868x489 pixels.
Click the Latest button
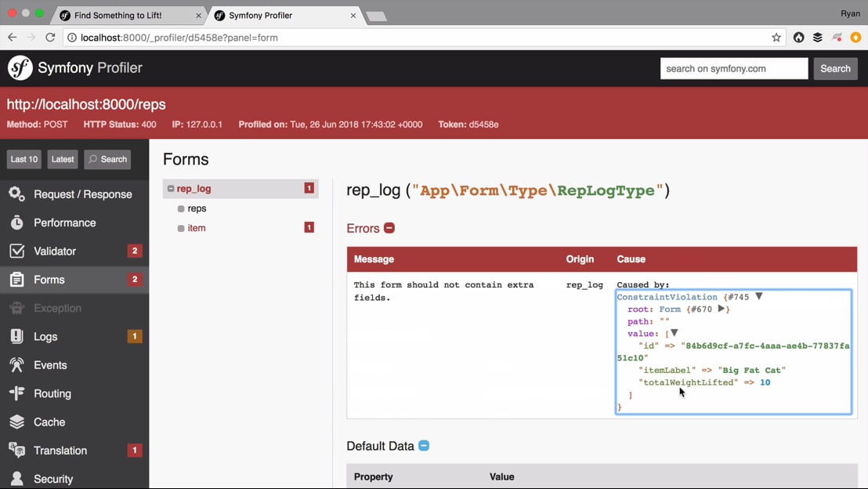63,159
